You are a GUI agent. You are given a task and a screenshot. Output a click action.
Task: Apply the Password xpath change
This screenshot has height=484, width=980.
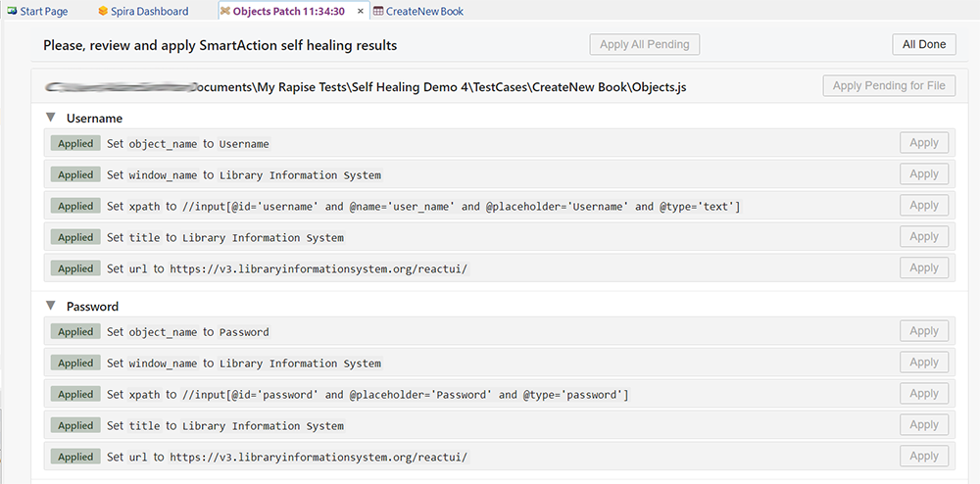pyautogui.click(x=923, y=394)
